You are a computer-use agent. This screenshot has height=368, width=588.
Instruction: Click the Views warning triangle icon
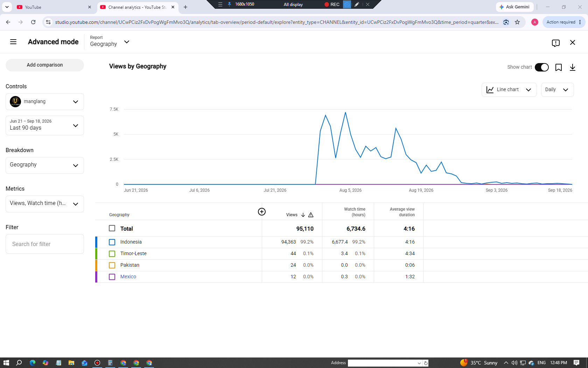tap(311, 215)
